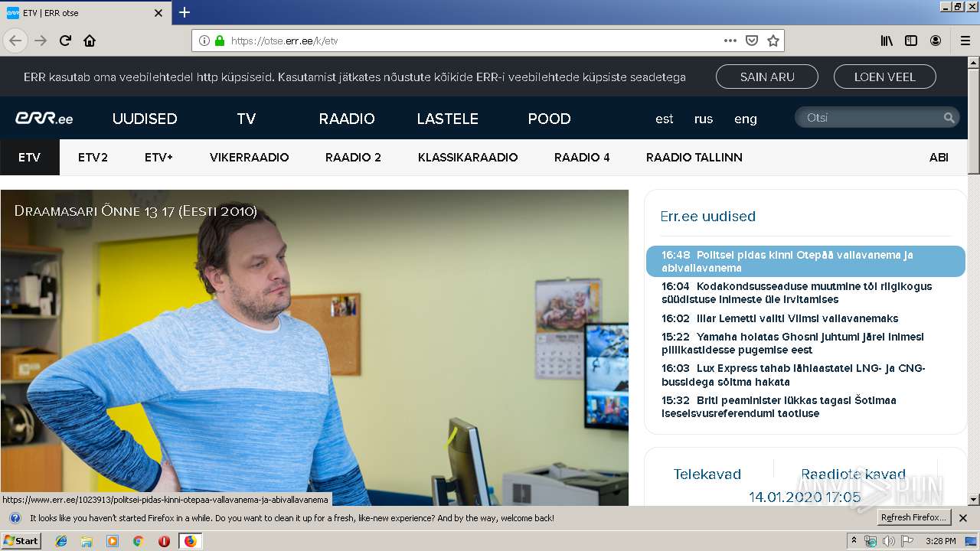980x551 pixels.
Task: Open Windows Explorer folder in taskbar
Action: [x=87, y=541]
